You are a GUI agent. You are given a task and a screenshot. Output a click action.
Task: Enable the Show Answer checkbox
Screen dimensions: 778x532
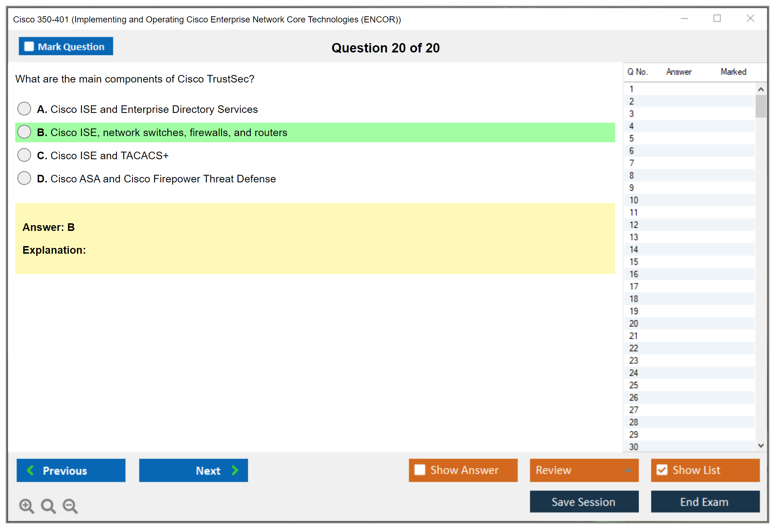(x=420, y=470)
